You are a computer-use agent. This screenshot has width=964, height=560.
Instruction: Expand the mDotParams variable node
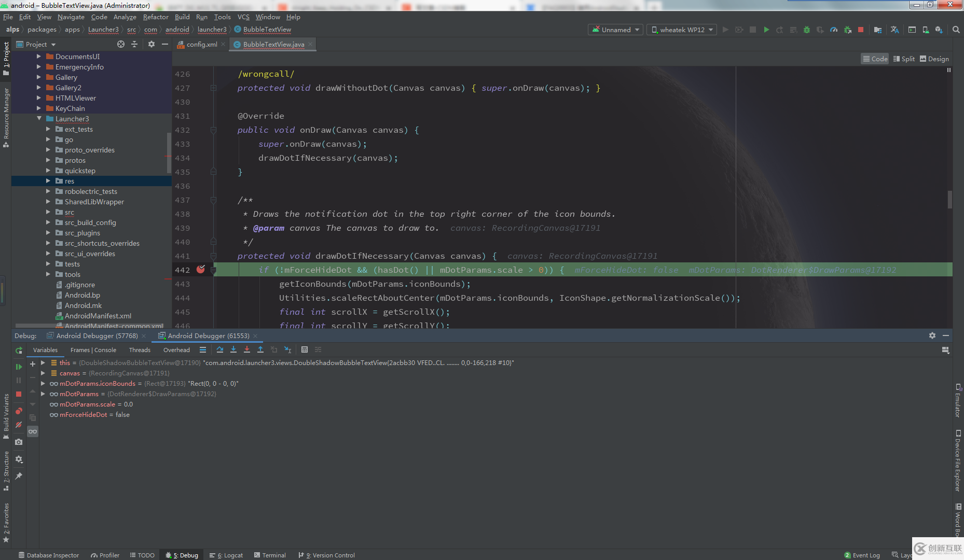point(43,394)
